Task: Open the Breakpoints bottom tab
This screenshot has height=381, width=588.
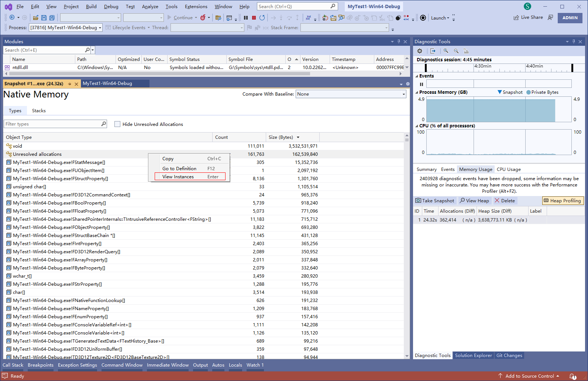Action: click(x=41, y=365)
